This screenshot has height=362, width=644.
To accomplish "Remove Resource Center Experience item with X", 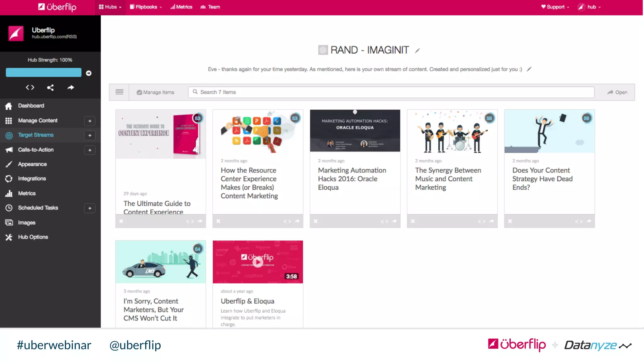I will [218, 221].
